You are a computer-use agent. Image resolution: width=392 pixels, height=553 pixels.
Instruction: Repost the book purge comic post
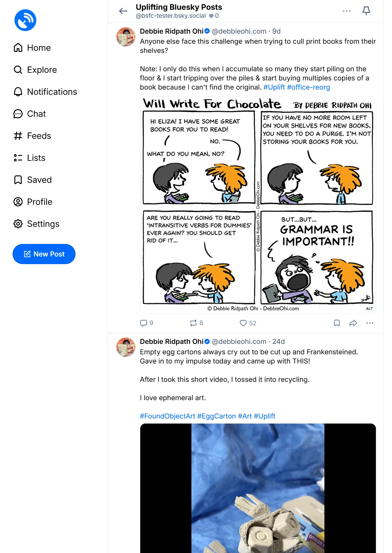pos(193,323)
